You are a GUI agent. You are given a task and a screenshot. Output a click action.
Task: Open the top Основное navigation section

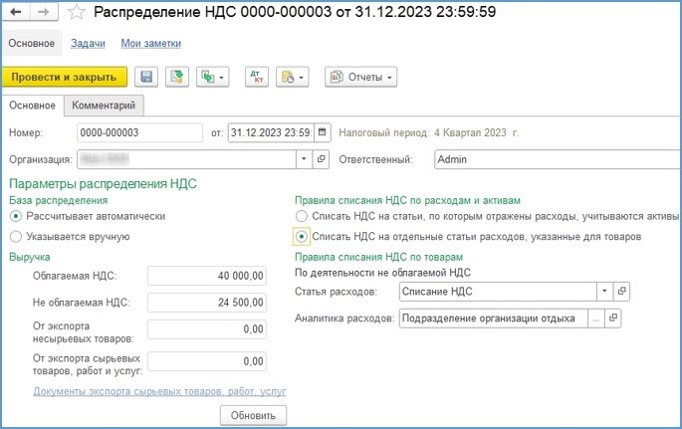tap(32, 43)
